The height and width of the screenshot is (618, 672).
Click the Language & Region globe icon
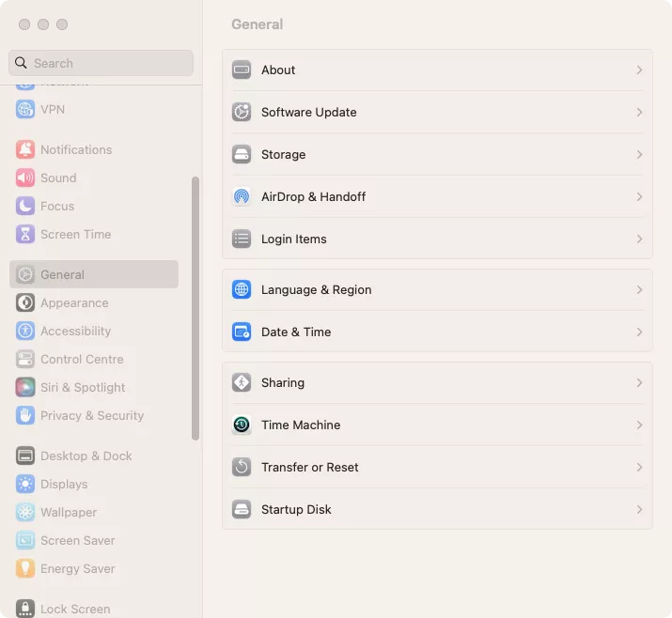(242, 289)
